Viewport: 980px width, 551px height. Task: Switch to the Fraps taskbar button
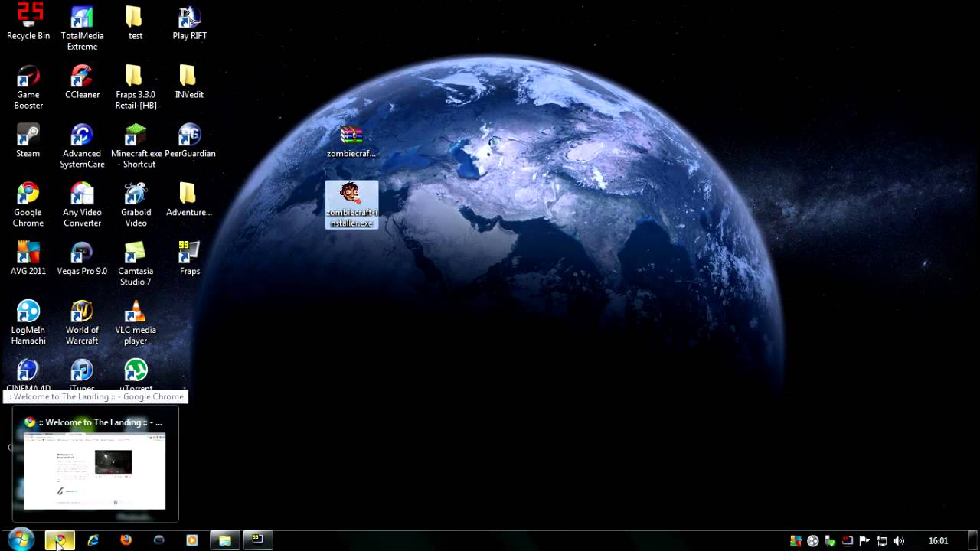click(x=258, y=540)
